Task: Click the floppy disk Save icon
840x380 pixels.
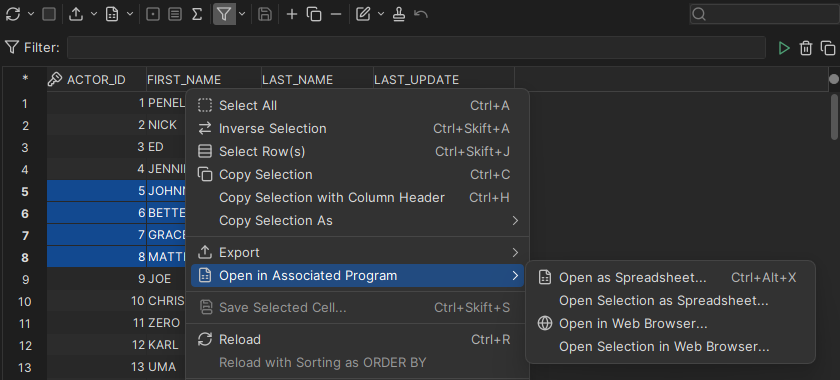Action: click(264, 14)
